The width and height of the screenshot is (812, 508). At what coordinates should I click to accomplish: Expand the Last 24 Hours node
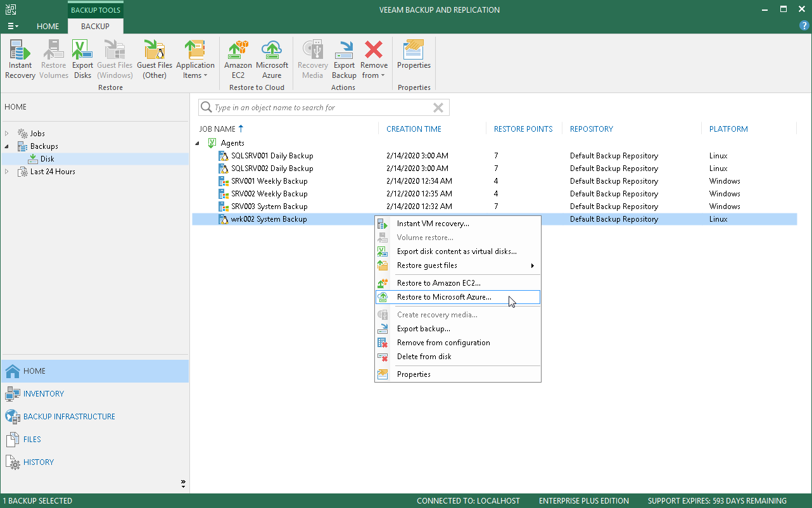(x=7, y=172)
